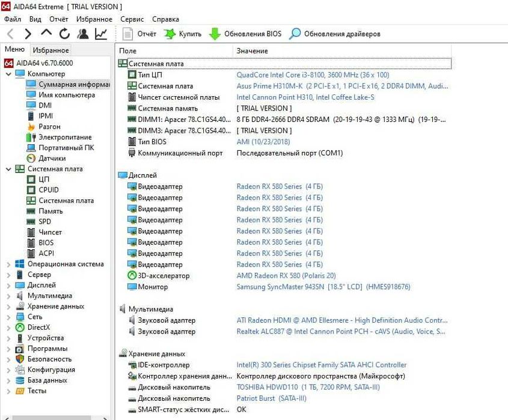Open the Электропитание item
The height and width of the screenshot is (420, 508).
59,137
